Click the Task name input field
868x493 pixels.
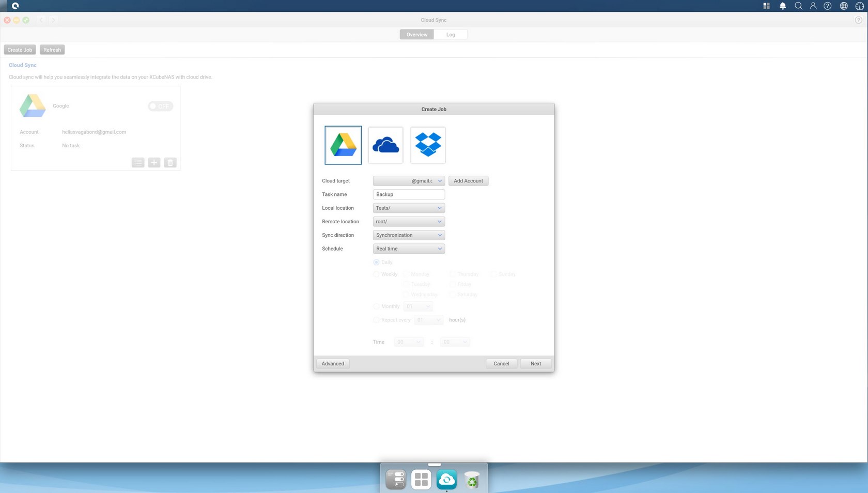pyautogui.click(x=409, y=194)
